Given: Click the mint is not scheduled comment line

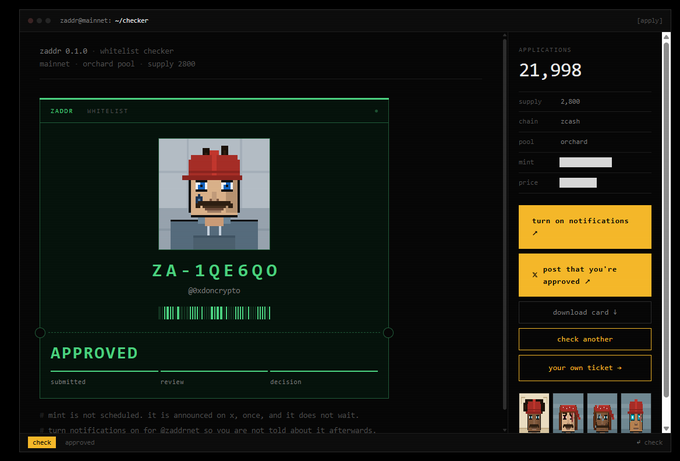Looking at the screenshot, I should (x=199, y=415).
